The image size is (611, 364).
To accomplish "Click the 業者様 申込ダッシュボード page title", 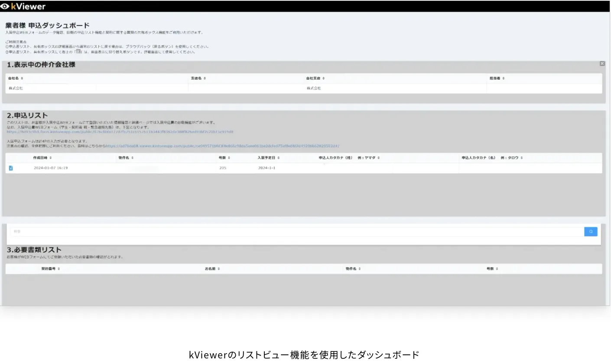I will tap(47, 26).
